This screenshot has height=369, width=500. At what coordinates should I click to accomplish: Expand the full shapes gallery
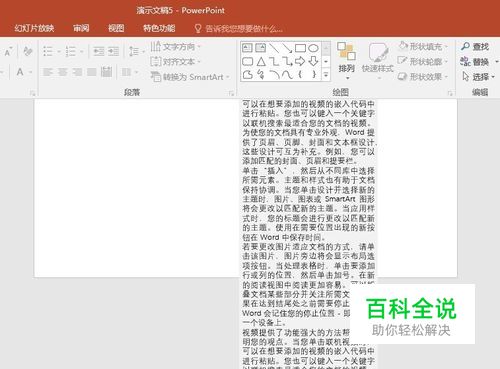pyautogui.click(x=326, y=75)
